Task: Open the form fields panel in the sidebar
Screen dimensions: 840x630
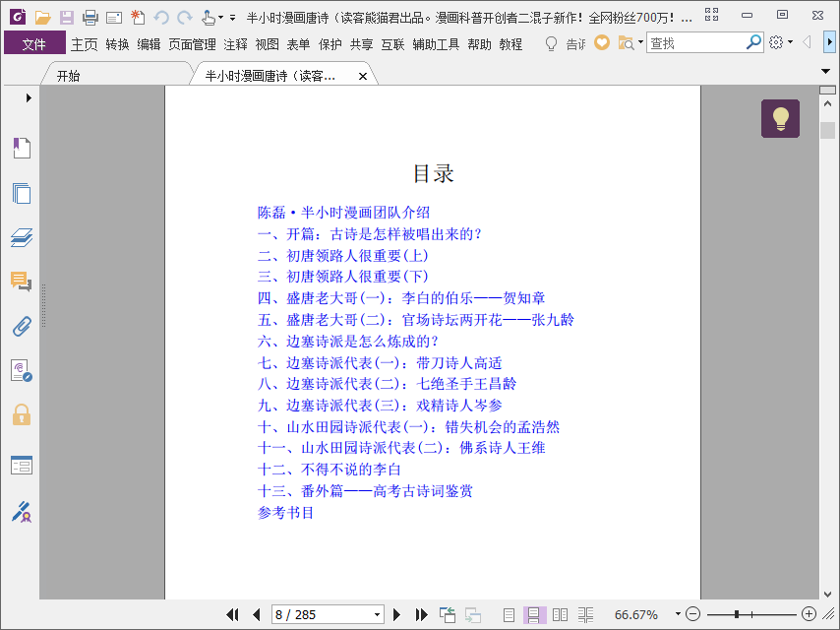Action: tap(22, 466)
